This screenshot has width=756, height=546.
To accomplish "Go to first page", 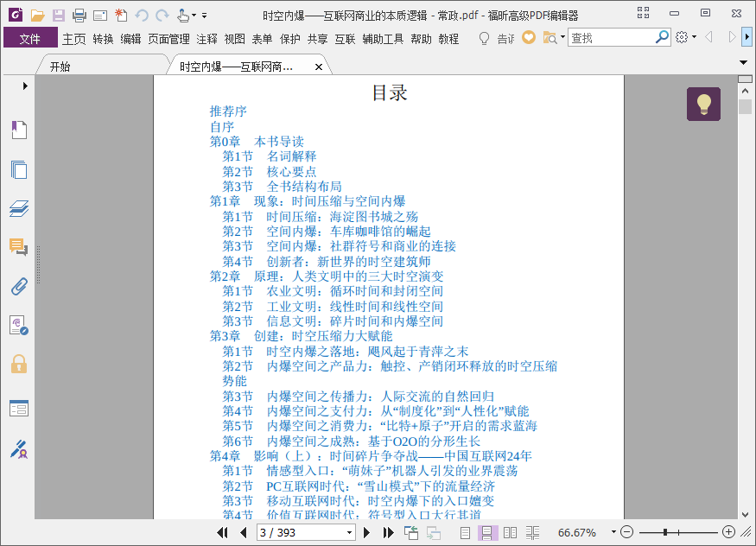I will (x=222, y=532).
